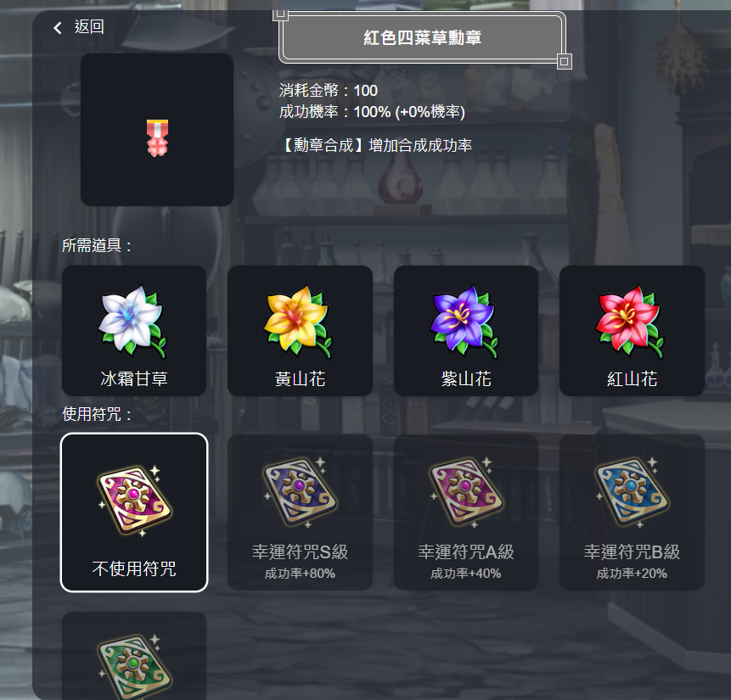The image size is (731, 700).
Task: Click the 紅色四葉草勳章 title banner
Action: click(422, 37)
